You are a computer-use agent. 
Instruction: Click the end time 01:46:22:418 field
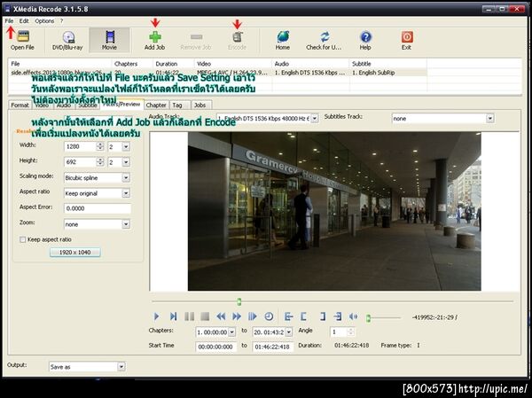pyautogui.click(x=273, y=347)
